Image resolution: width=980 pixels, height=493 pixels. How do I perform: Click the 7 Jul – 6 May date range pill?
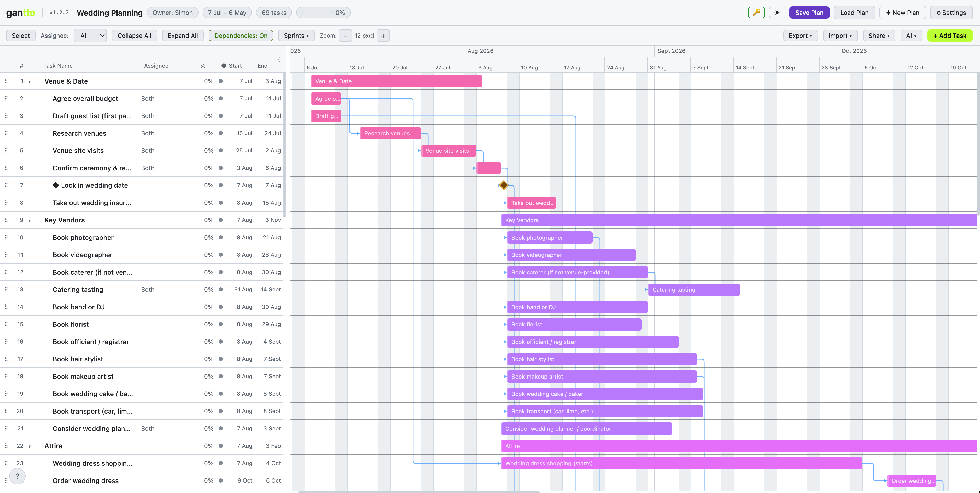click(x=227, y=13)
